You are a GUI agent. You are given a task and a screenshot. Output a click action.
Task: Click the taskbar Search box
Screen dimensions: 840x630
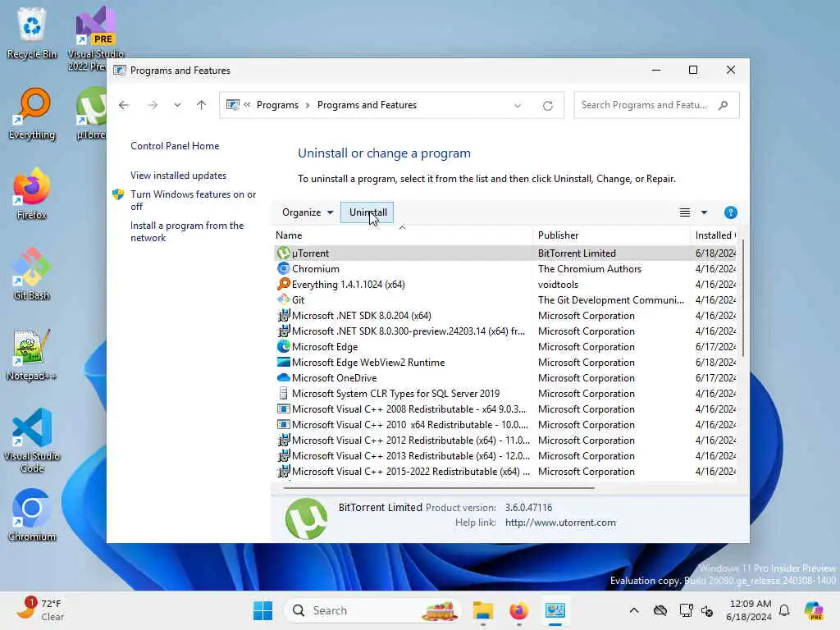click(373, 610)
